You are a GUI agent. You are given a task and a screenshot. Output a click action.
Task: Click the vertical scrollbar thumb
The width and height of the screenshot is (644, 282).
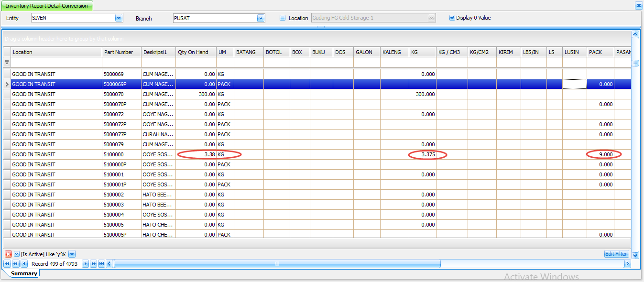(635, 63)
